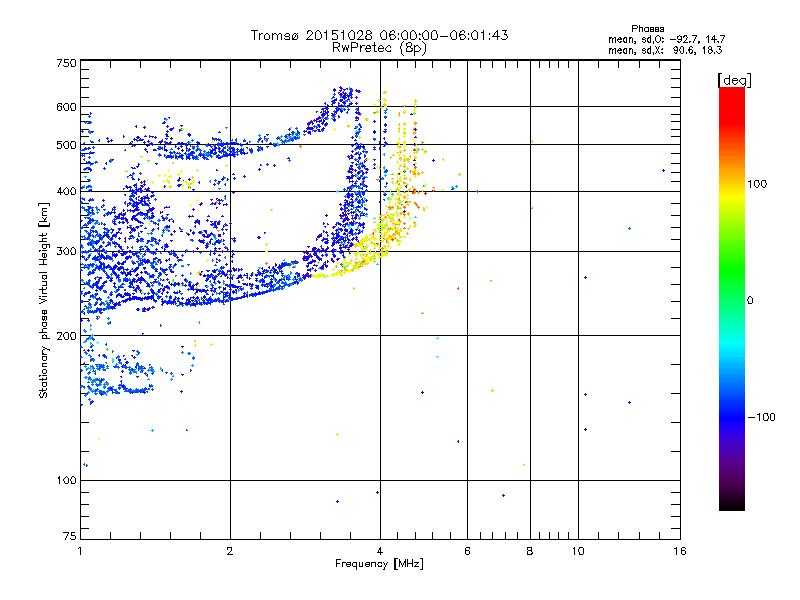The image size is (800, 600).
Task: Click the y-axis label '75'
Action: pos(70,536)
